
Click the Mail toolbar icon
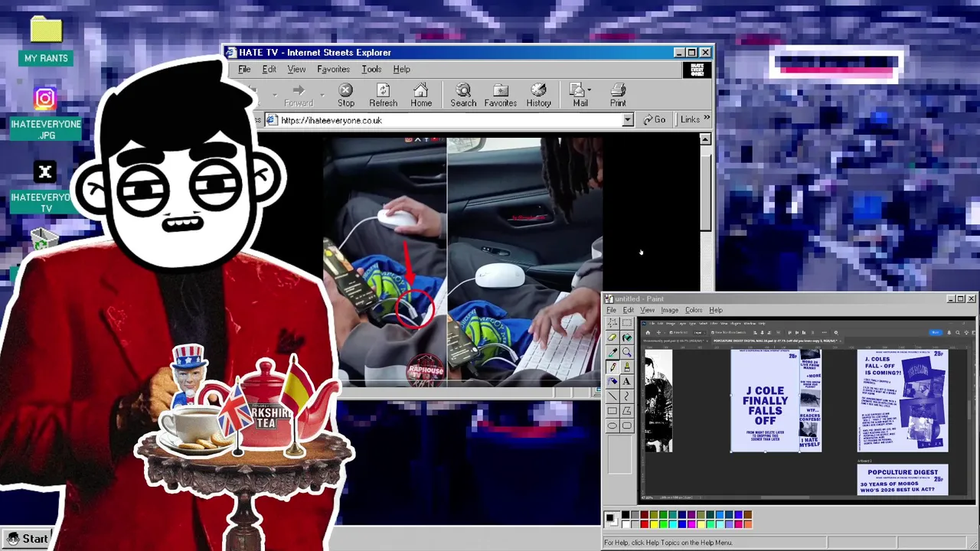[x=580, y=95]
